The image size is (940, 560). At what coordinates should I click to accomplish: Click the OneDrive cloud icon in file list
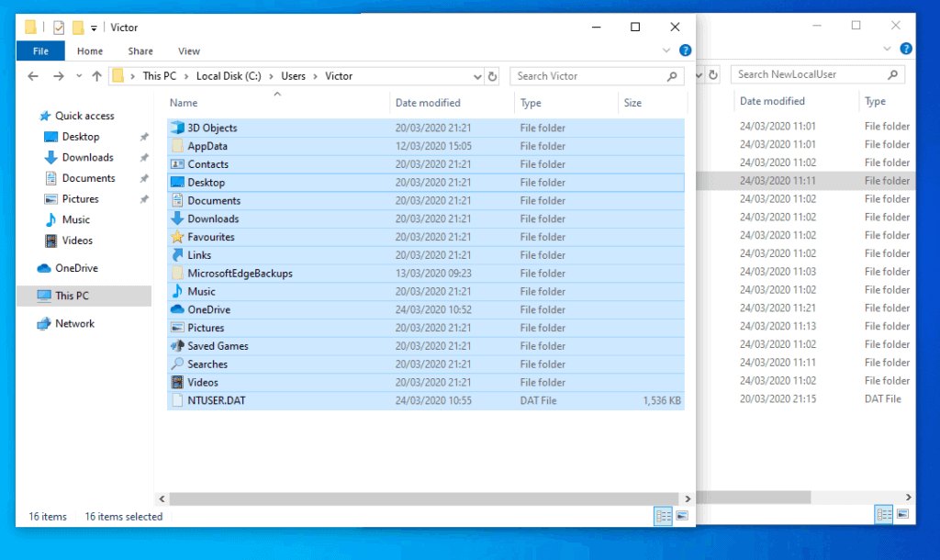pos(177,309)
